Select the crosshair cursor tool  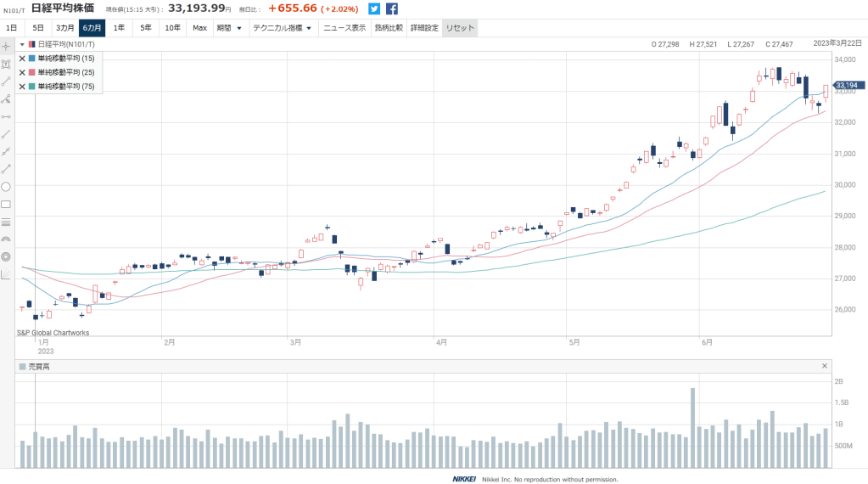coord(6,46)
